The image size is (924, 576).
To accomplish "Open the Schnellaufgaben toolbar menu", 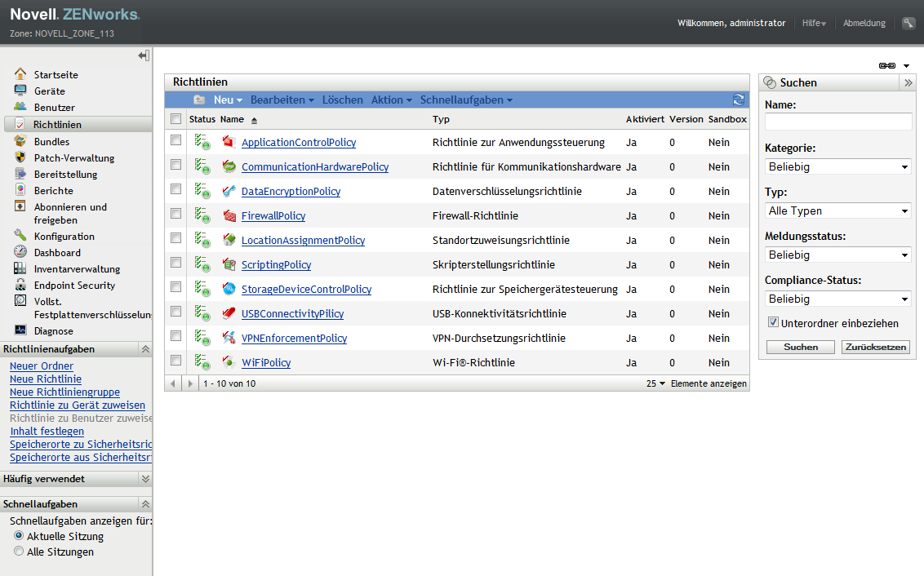I will (466, 100).
